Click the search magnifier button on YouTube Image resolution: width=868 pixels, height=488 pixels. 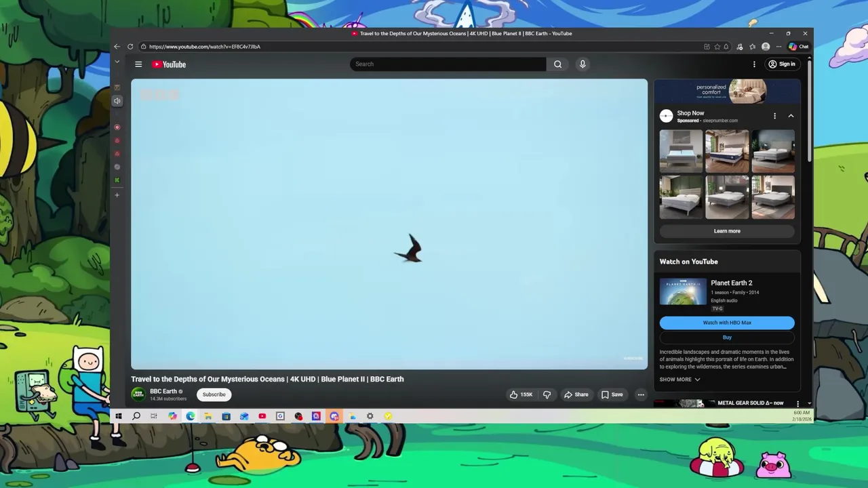click(557, 64)
